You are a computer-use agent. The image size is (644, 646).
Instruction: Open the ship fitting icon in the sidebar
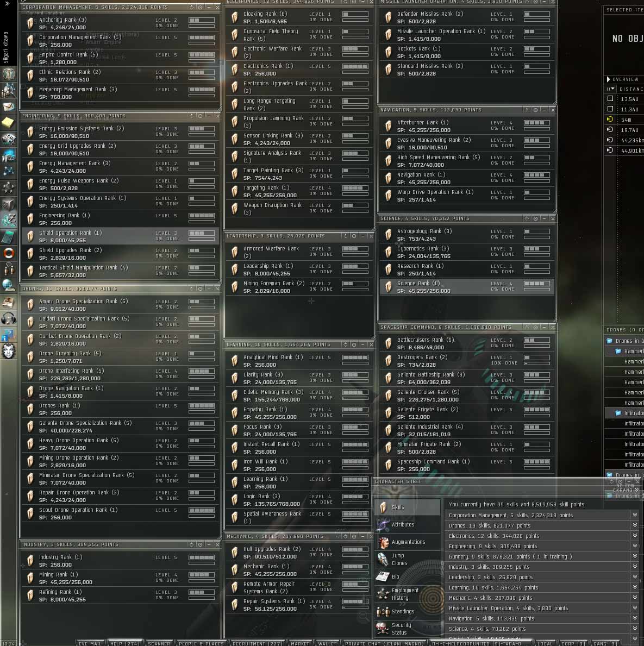click(x=9, y=139)
